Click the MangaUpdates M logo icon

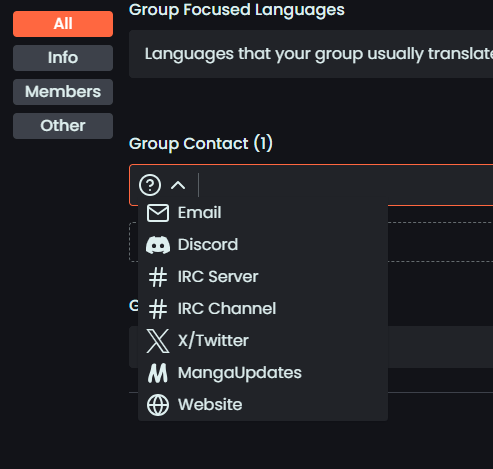click(158, 373)
